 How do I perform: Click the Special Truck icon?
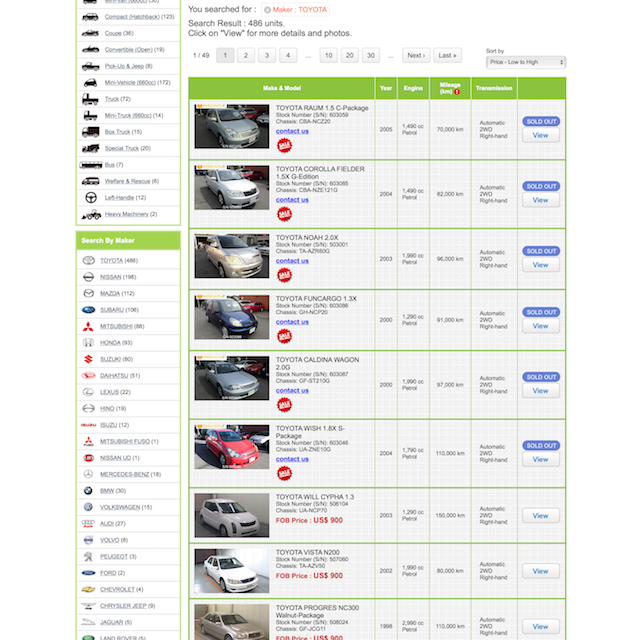point(90,148)
